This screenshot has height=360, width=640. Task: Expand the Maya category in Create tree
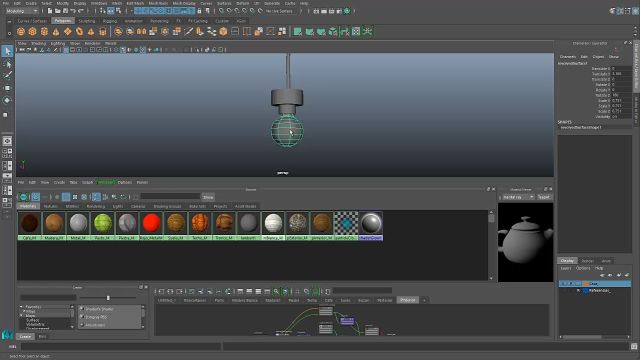22,316
